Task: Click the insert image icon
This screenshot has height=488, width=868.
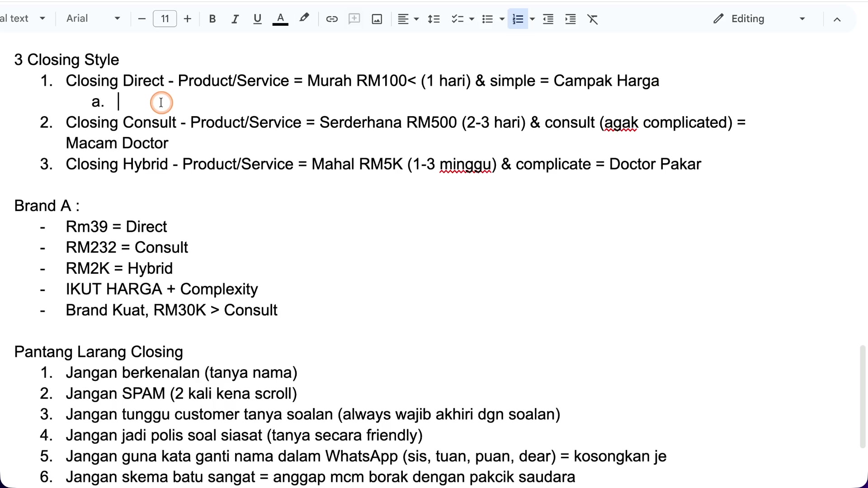Action: tap(377, 19)
